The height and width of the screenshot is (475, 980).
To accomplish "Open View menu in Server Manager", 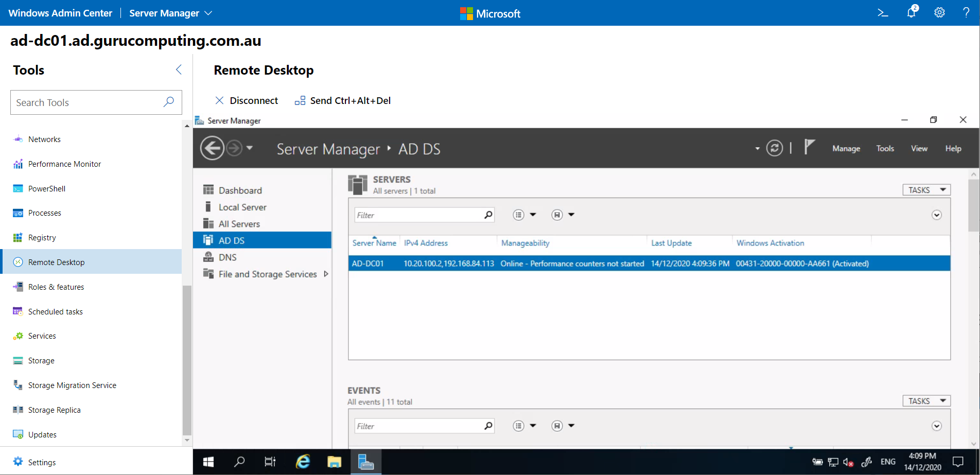I will (x=919, y=148).
